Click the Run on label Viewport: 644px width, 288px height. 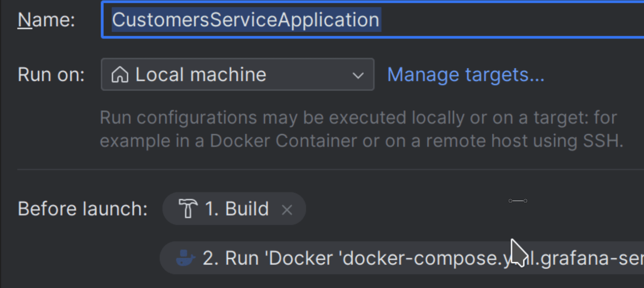51,75
